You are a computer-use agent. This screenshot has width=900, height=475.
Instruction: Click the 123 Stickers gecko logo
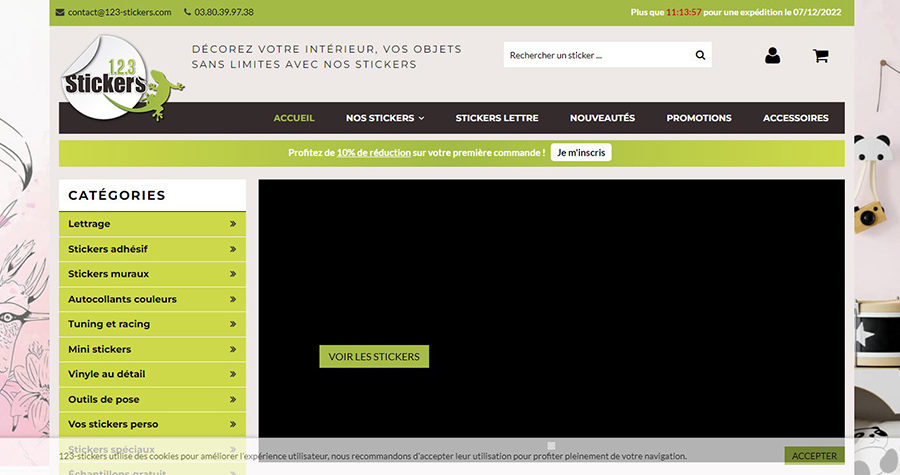pyautogui.click(x=122, y=78)
